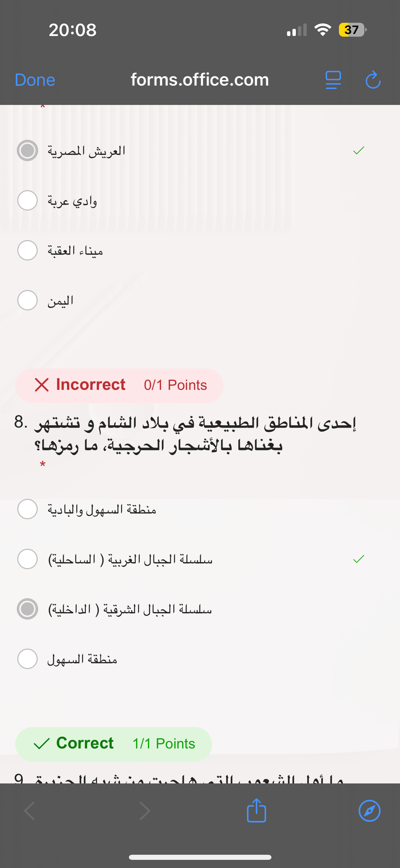Reload the page with the refresh icon
The height and width of the screenshot is (868, 400).
click(x=373, y=80)
